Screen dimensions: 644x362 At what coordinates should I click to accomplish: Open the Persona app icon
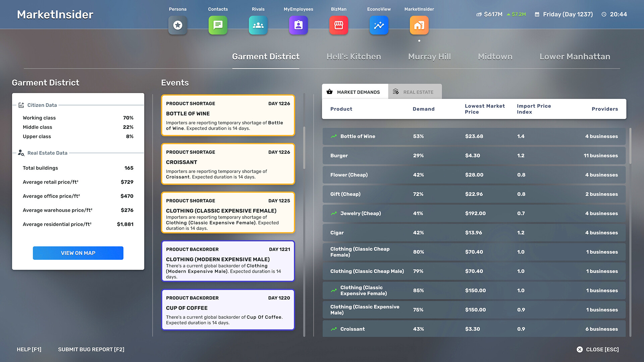pyautogui.click(x=177, y=25)
